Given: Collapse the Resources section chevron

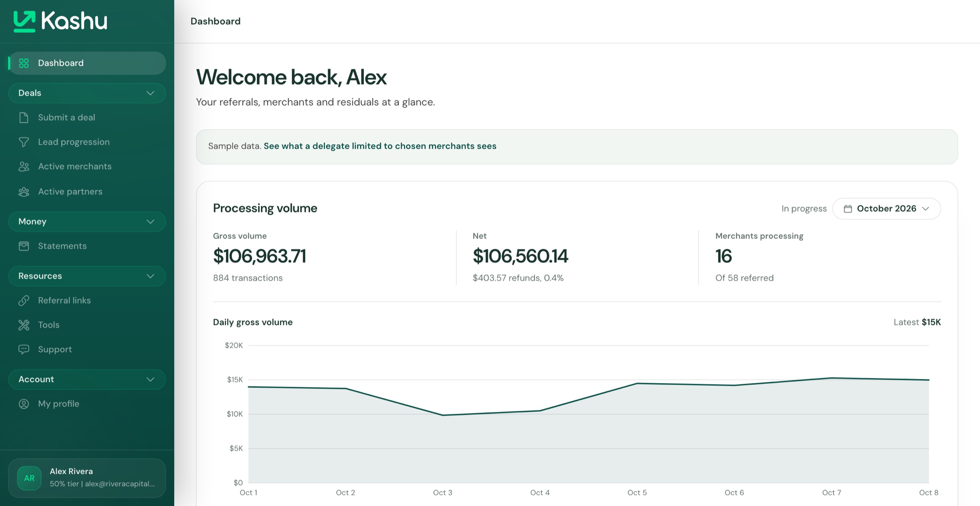Looking at the screenshot, I should [x=150, y=276].
